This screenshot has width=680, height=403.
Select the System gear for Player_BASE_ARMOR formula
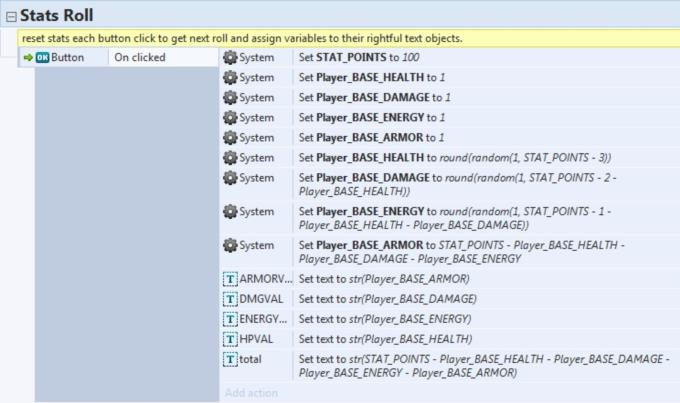(x=230, y=245)
